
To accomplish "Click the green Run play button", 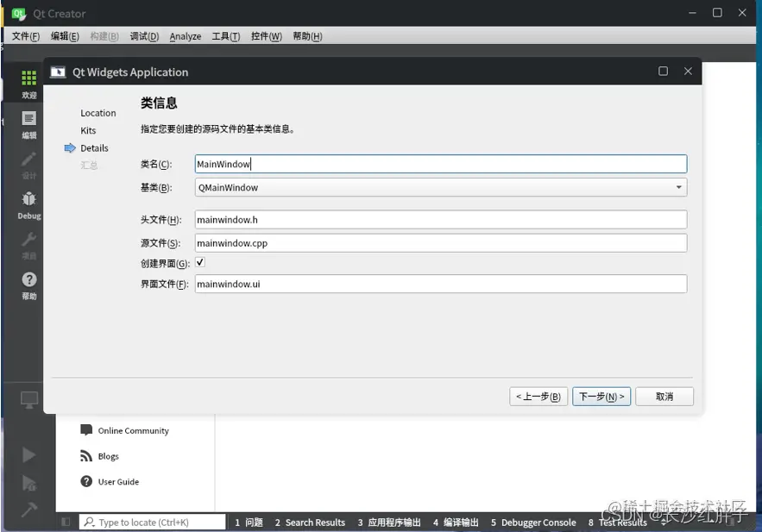I will (x=28, y=454).
